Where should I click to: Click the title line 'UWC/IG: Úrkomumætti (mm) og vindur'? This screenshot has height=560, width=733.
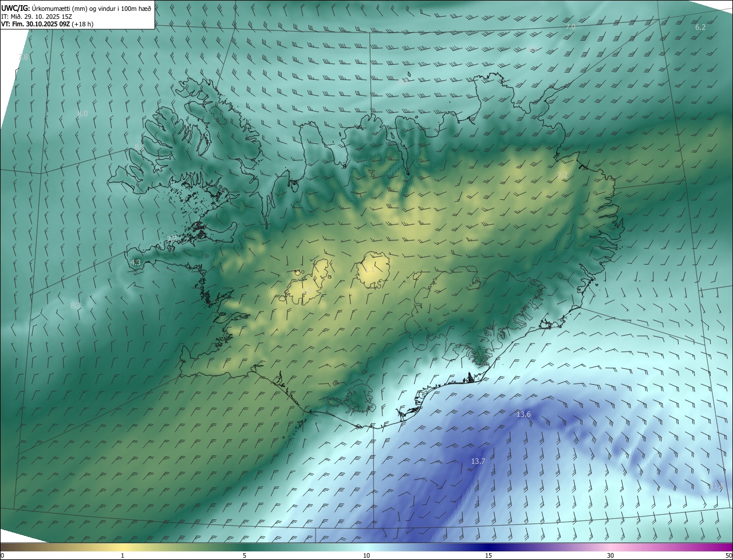tap(76, 9)
